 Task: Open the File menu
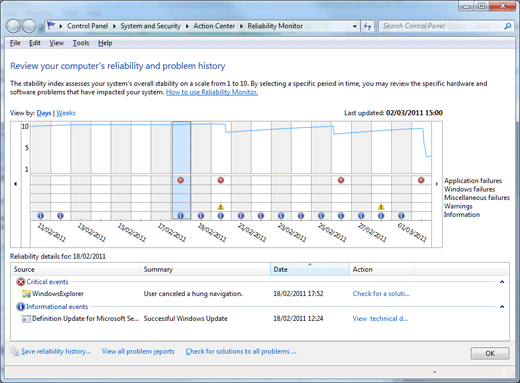click(15, 43)
